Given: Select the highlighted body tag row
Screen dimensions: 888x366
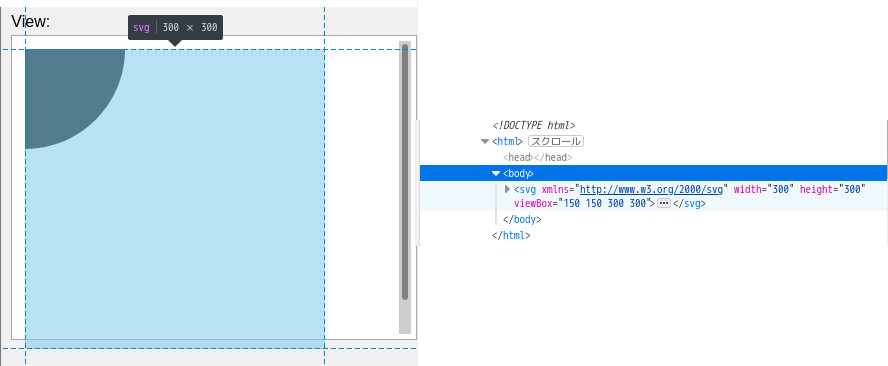Looking at the screenshot, I should (654, 173).
